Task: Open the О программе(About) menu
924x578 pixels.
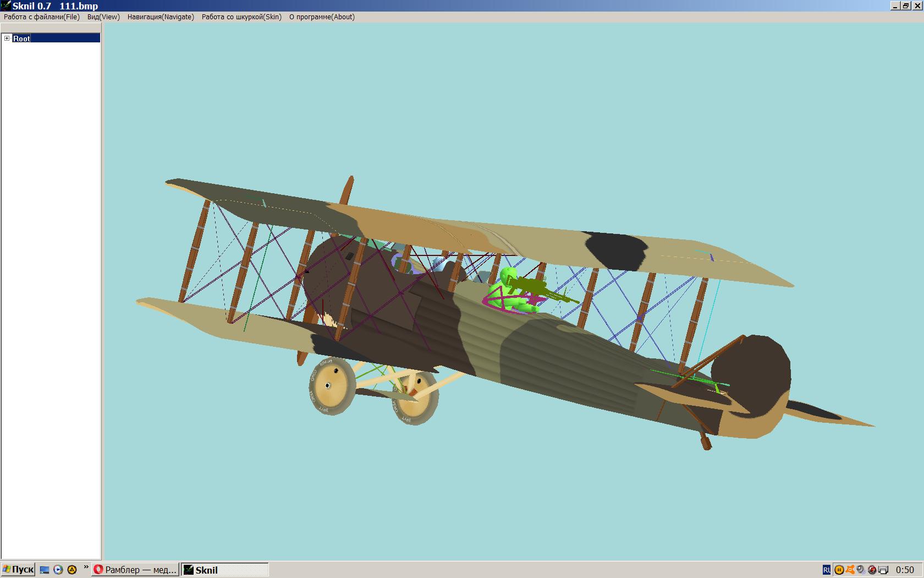Action: tap(322, 17)
